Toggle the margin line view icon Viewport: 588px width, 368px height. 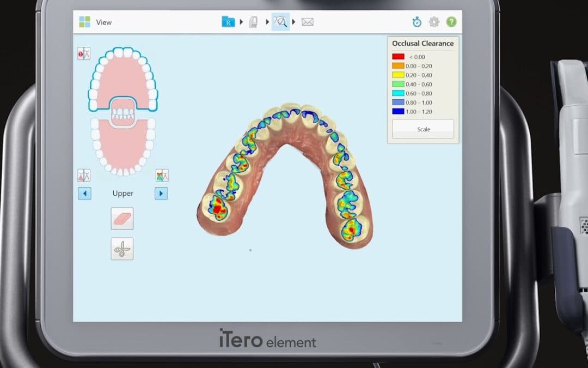pos(84,175)
